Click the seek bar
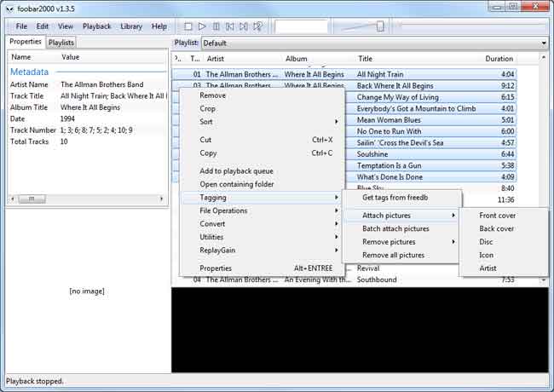 [x=471, y=25]
